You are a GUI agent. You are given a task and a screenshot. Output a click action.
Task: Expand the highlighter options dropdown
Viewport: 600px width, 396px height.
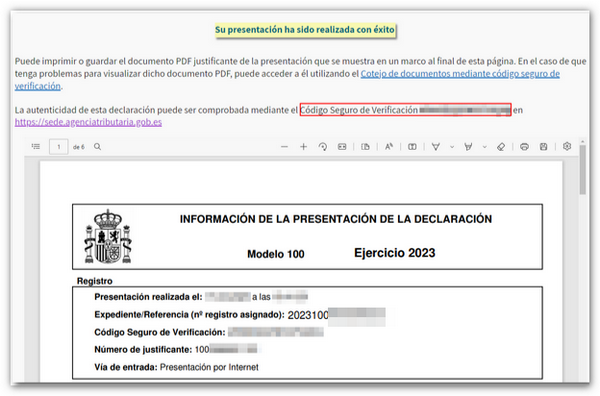coord(484,147)
